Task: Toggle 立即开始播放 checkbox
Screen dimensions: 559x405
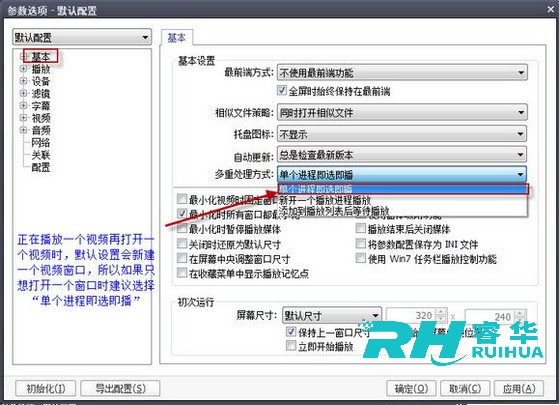Action: tap(291, 345)
